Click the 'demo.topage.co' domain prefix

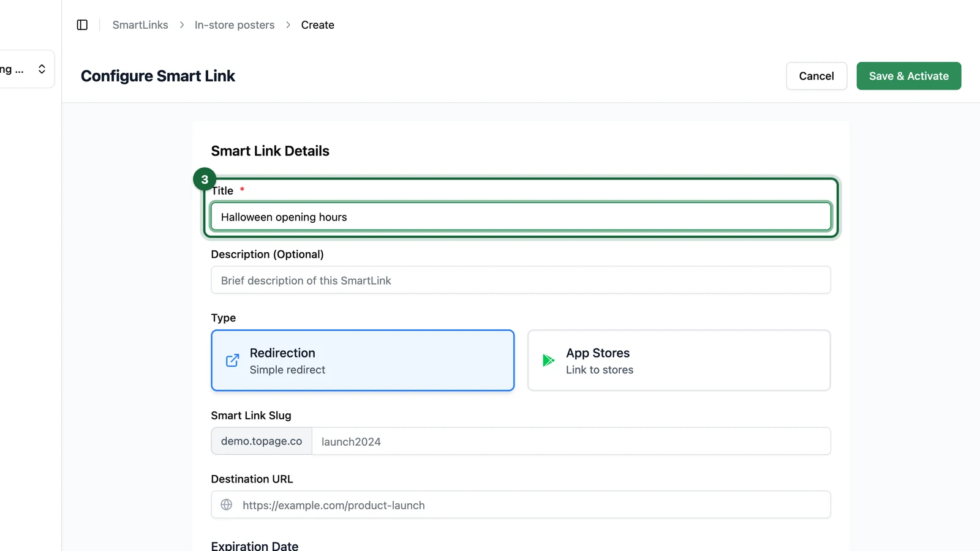coord(262,441)
